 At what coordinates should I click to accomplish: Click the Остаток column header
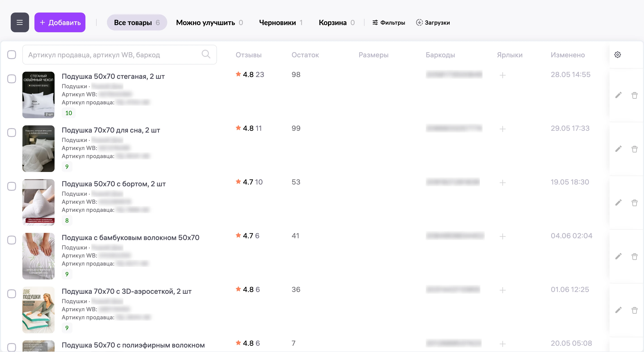[x=305, y=55]
